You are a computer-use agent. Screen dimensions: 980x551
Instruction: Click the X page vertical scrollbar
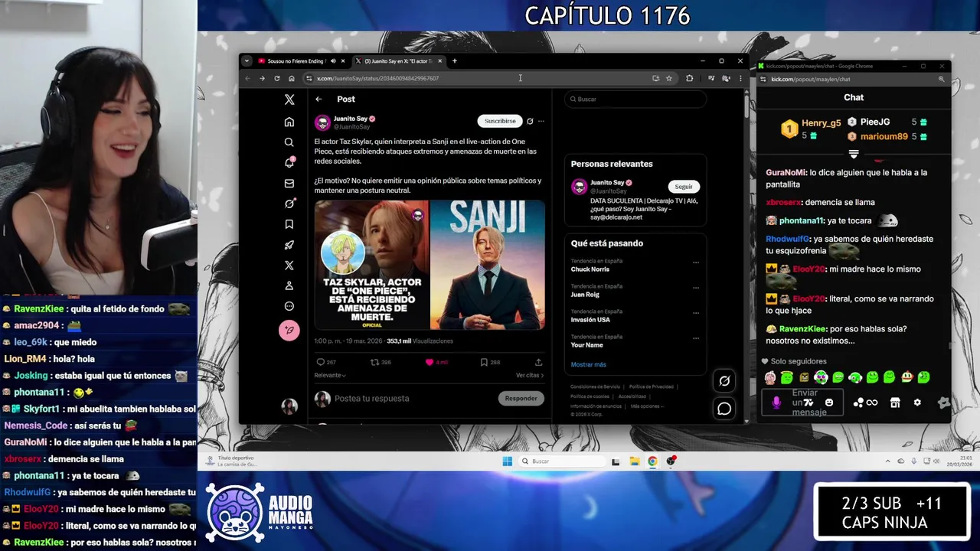point(746,105)
